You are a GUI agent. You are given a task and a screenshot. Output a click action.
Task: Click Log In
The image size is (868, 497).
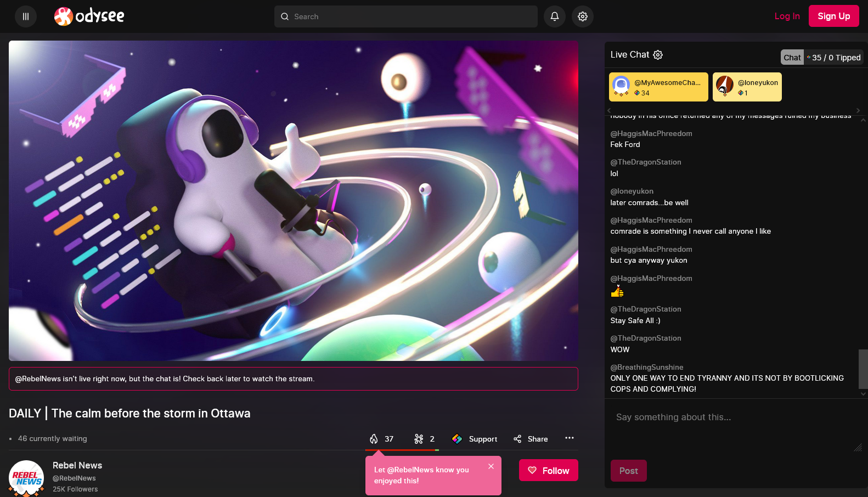787,16
